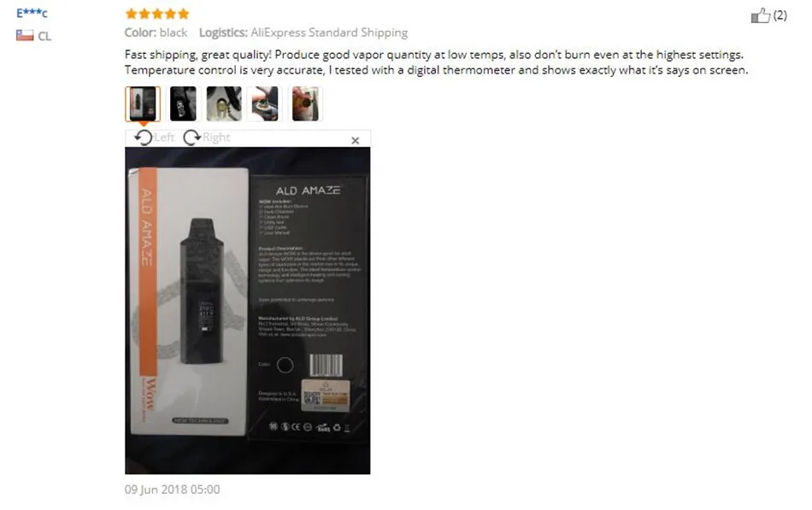
Task: Open the fourth review photo thumbnail
Action: pyautogui.click(x=265, y=103)
